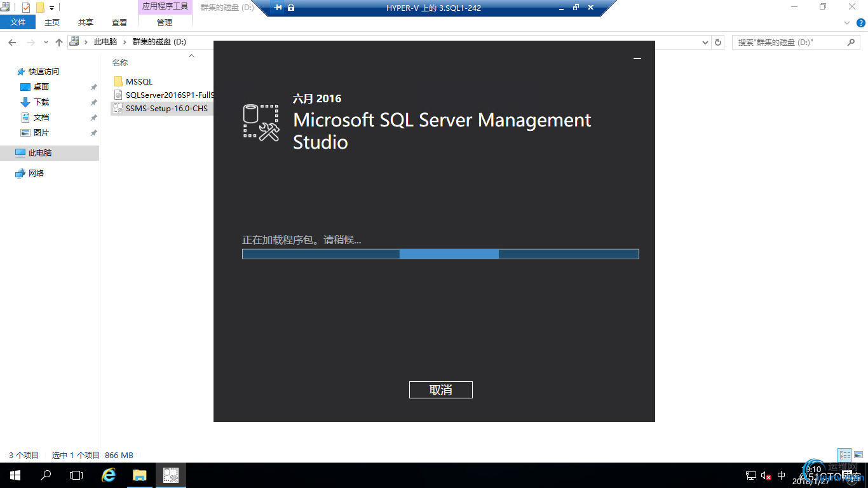Sort files by 名称 column header
868x488 pixels.
point(120,63)
